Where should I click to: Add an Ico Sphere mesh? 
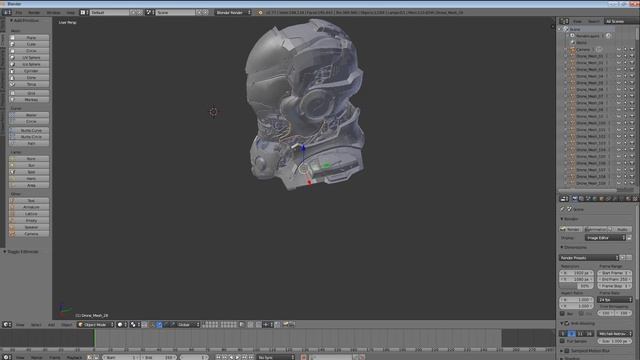(x=29, y=64)
